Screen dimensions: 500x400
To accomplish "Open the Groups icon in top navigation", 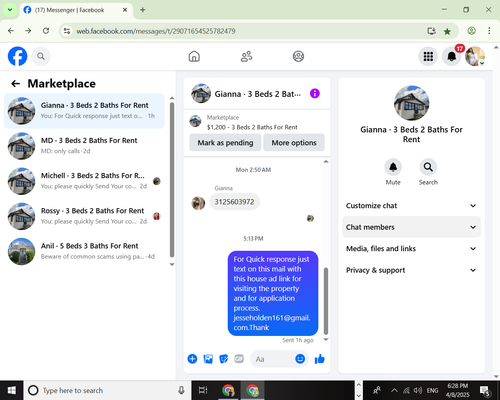I will (298, 56).
